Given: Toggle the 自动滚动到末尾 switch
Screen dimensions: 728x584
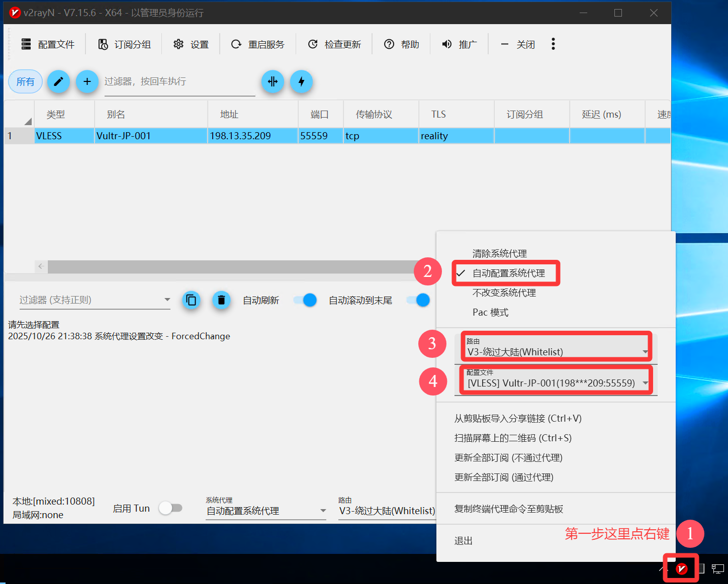Looking at the screenshot, I should coord(418,300).
